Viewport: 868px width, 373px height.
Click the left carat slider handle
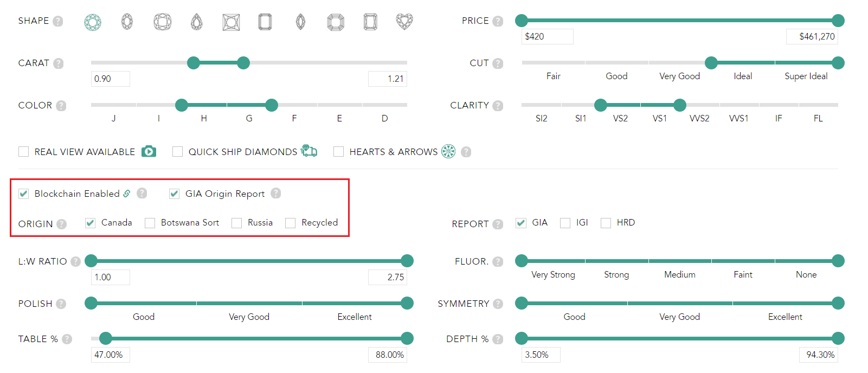194,63
